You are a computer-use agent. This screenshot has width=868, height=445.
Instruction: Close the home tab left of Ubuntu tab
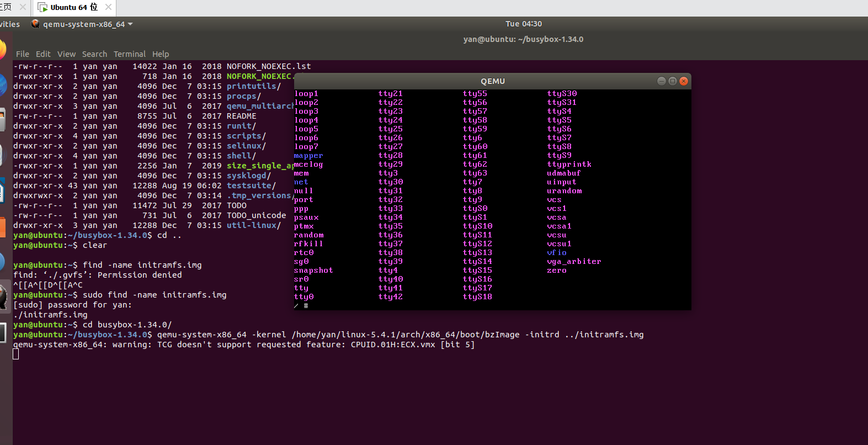pyautogui.click(x=23, y=7)
